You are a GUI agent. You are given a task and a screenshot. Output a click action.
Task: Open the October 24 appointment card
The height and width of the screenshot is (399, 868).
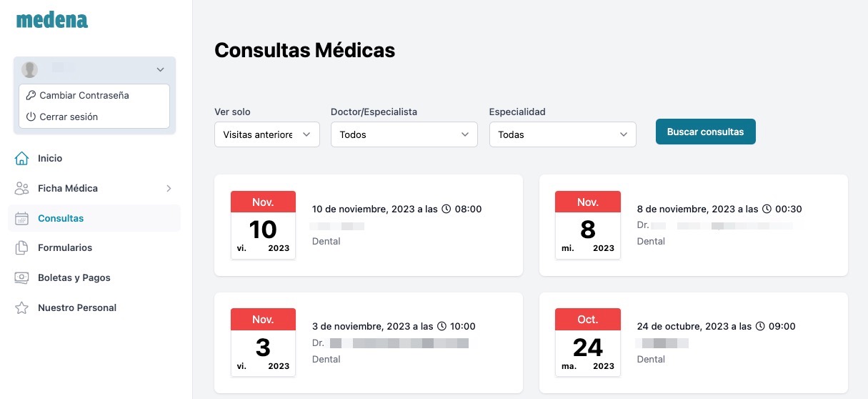pos(693,343)
